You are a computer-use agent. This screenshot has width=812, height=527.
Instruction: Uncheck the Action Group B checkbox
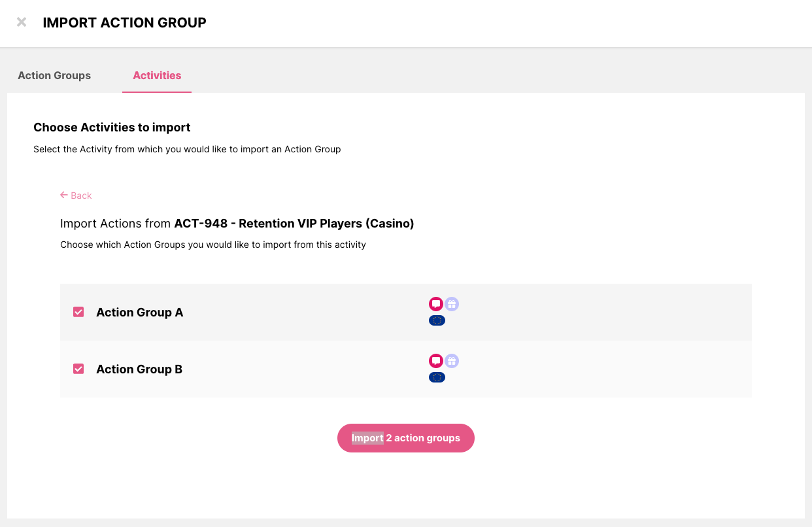[x=78, y=369]
